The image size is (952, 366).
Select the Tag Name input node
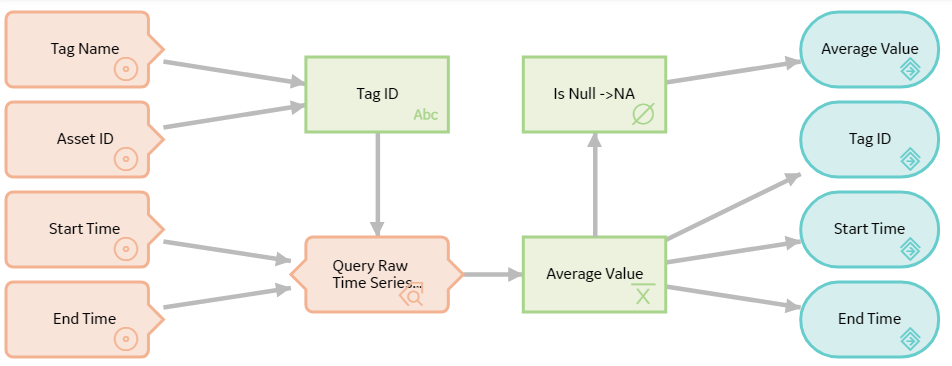click(84, 50)
